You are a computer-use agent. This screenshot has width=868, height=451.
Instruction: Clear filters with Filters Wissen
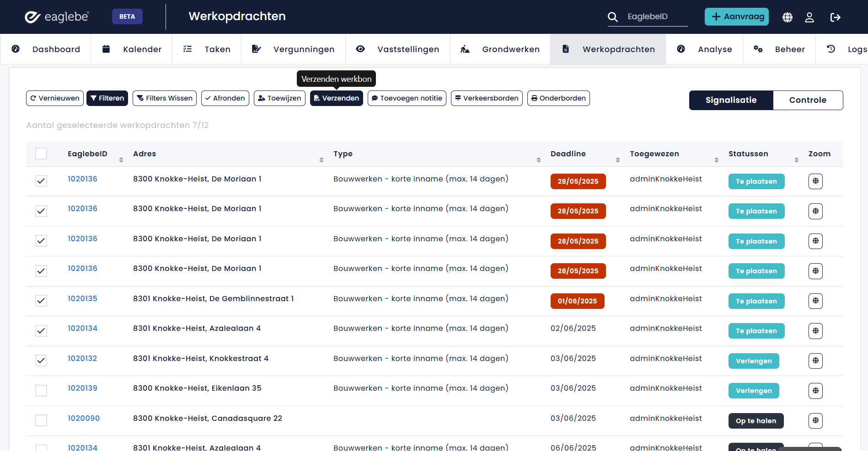pyautogui.click(x=165, y=98)
